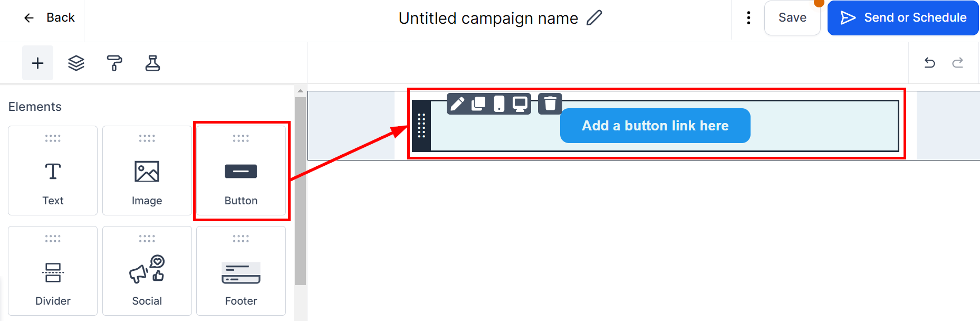The width and height of the screenshot is (980, 321).
Task: Toggle desktop visibility for the button block
Action: [x=520, y=103]
